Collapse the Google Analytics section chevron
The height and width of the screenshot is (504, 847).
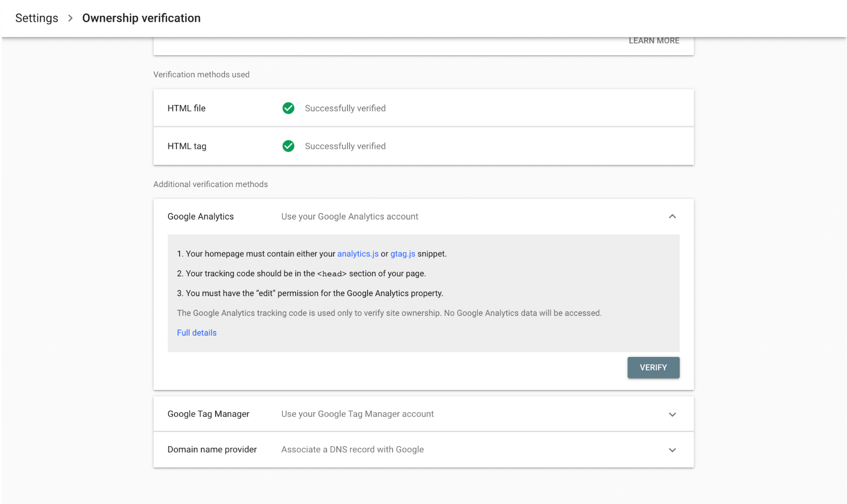(x=672, y=217)
